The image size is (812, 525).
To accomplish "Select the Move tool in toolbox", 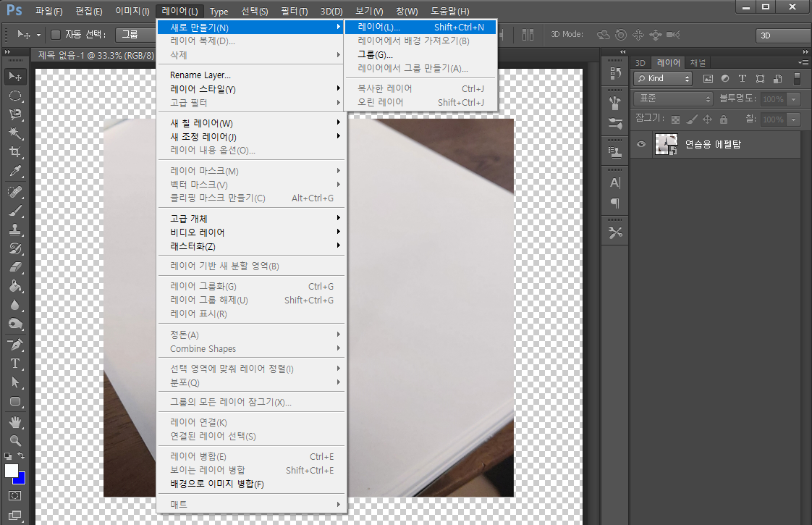I will pyautogui.click(x=15, y=77).
